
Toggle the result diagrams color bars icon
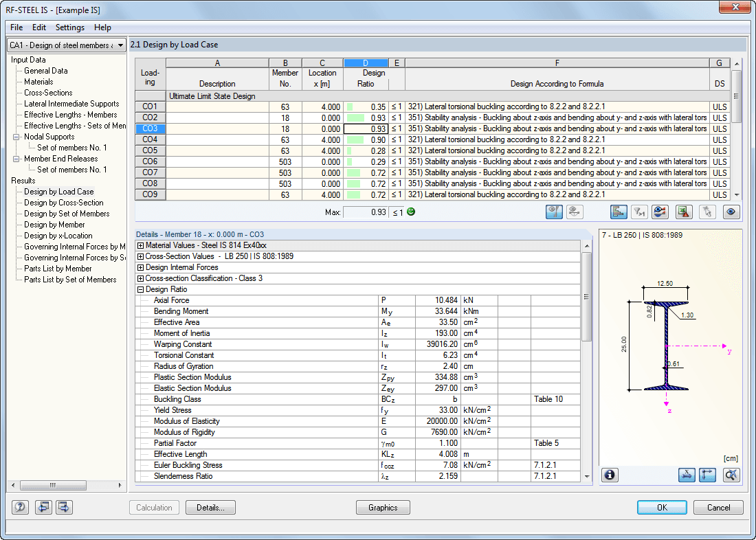click(x=619, y=212)
